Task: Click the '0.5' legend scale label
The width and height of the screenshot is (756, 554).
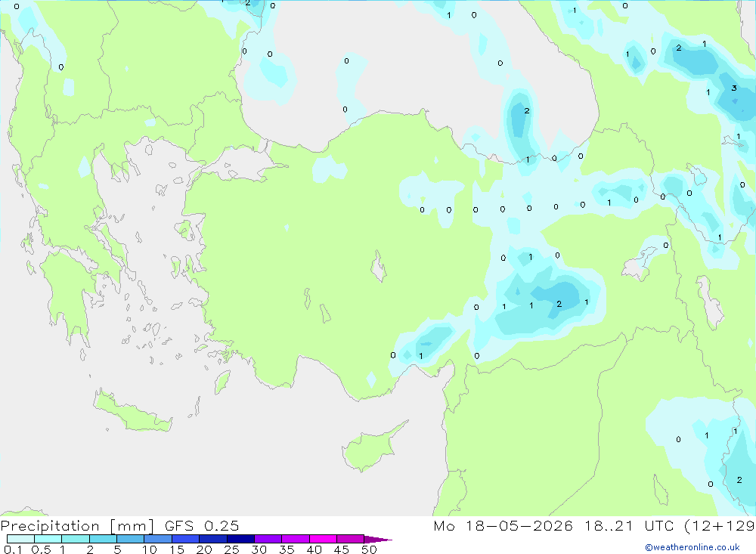Action: tap(41, 549)
